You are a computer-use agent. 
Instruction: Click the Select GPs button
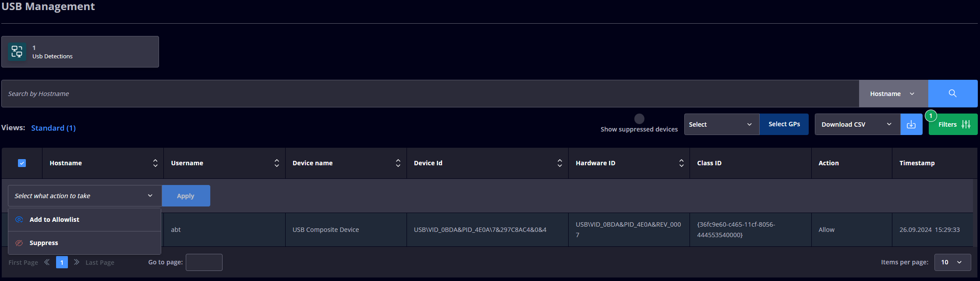pos(784,124)
